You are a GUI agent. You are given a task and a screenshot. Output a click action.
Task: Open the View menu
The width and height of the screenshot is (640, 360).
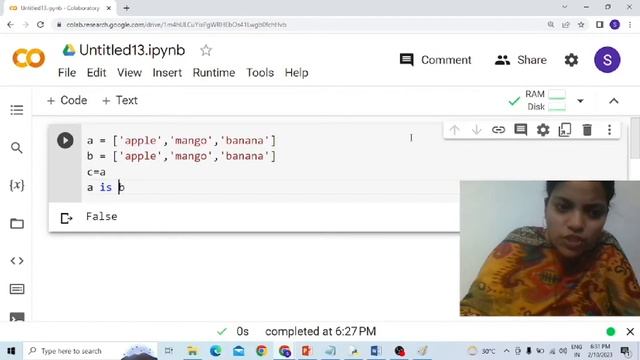[x=129, y=73]
